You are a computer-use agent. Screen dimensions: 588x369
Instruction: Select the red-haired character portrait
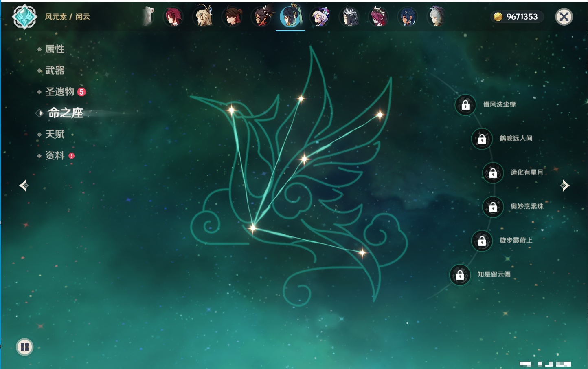[x=173, y=17]
